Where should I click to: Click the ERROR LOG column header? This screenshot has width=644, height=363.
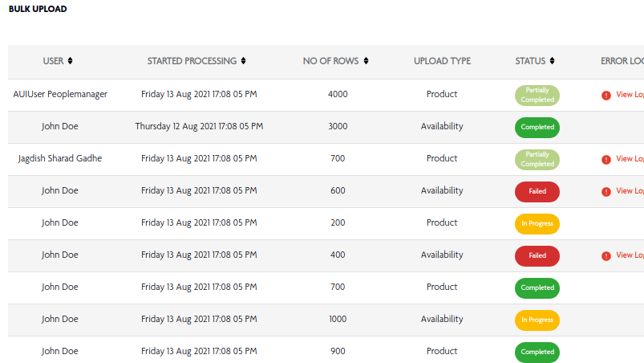pyautogui.click(x=622, y=61)
